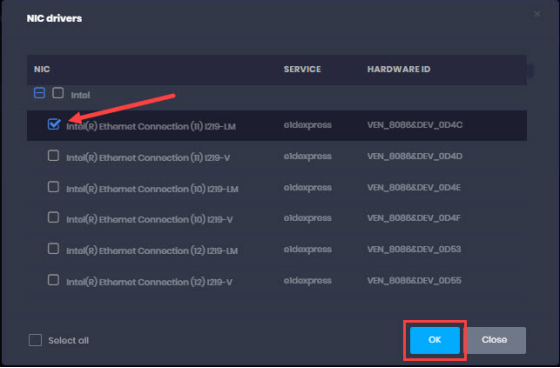The width and height of the screenshot is (560, 368).
Task: Dismiss dialog with the X icon
Action: click(537, 14)
